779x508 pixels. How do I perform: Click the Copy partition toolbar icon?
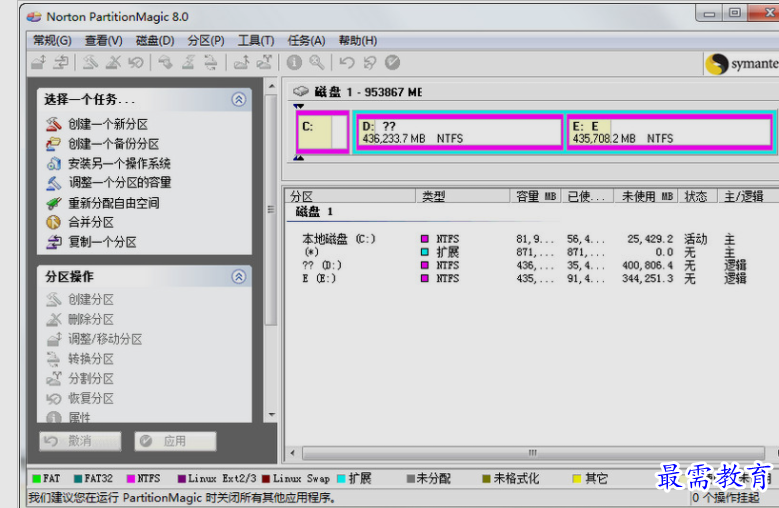(61, 63)
